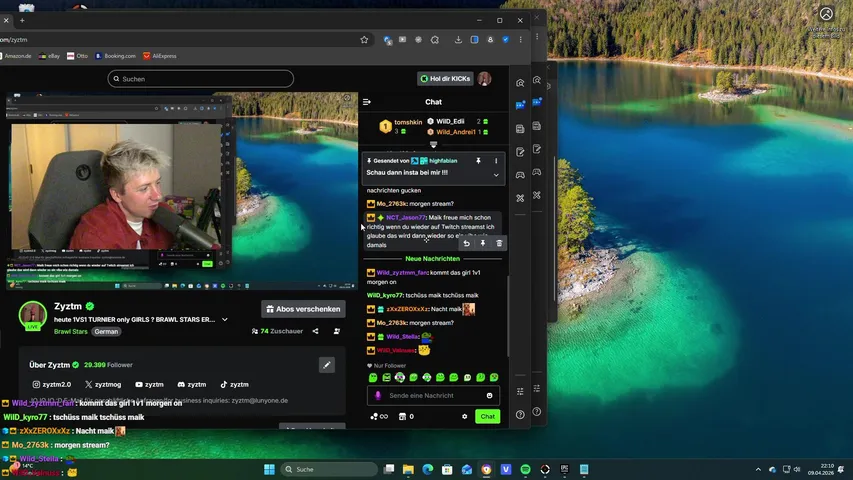Unpin the pinned message from highfabian

(x=478, y=161)
